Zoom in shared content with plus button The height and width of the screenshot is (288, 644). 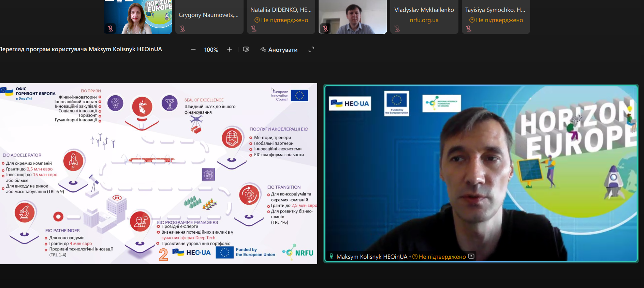click(x=230, y=50)
